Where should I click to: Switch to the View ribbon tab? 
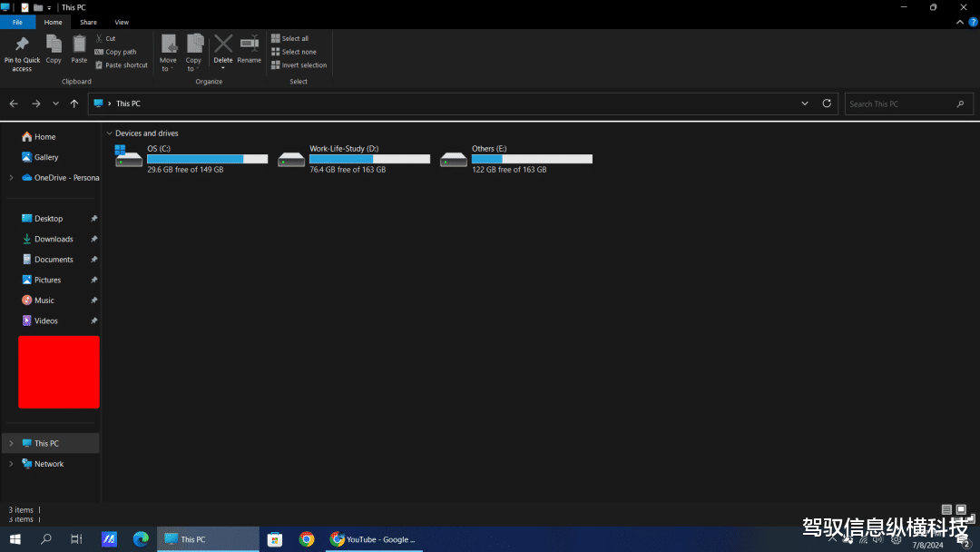(x=122, y=22)
